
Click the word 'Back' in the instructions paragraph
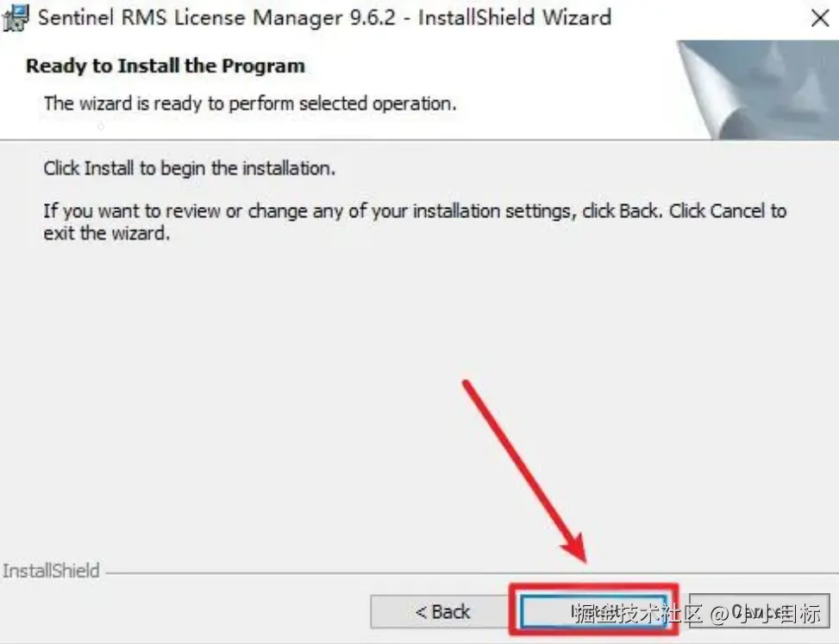[x=638, y=210]
